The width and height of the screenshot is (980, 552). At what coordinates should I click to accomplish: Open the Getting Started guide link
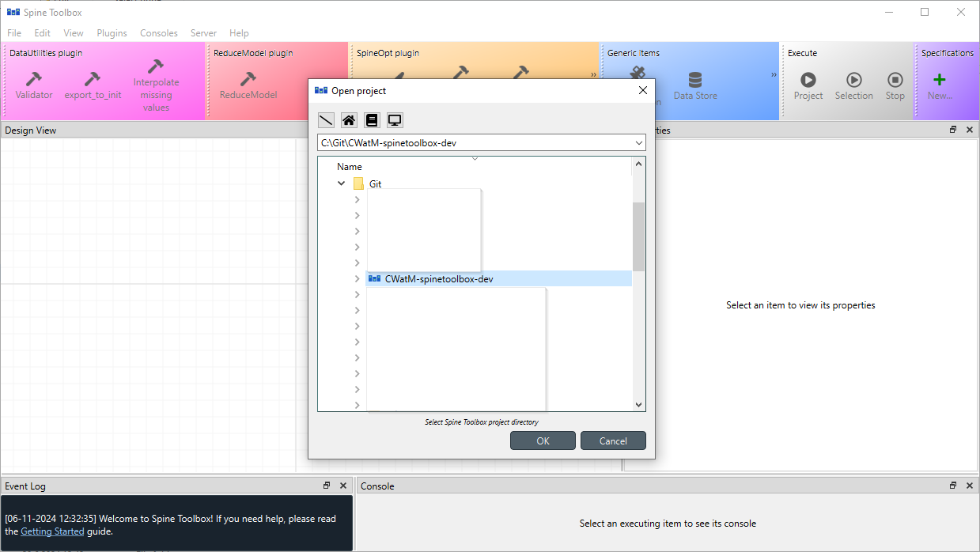(x=52, y=531)
